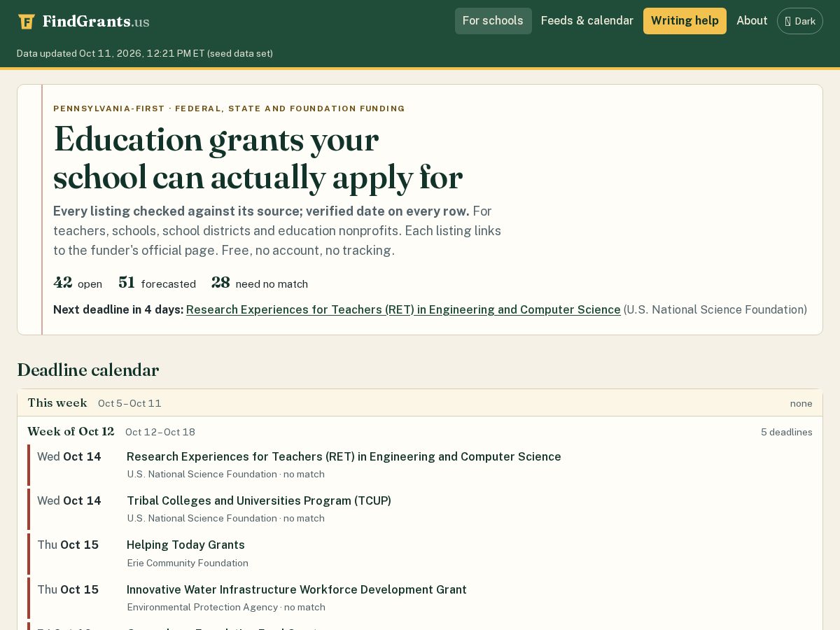Click the 'Wed Oct 14' date beside TCUP
Viewport: 840px width, 630px height.
tap(69, 500)
